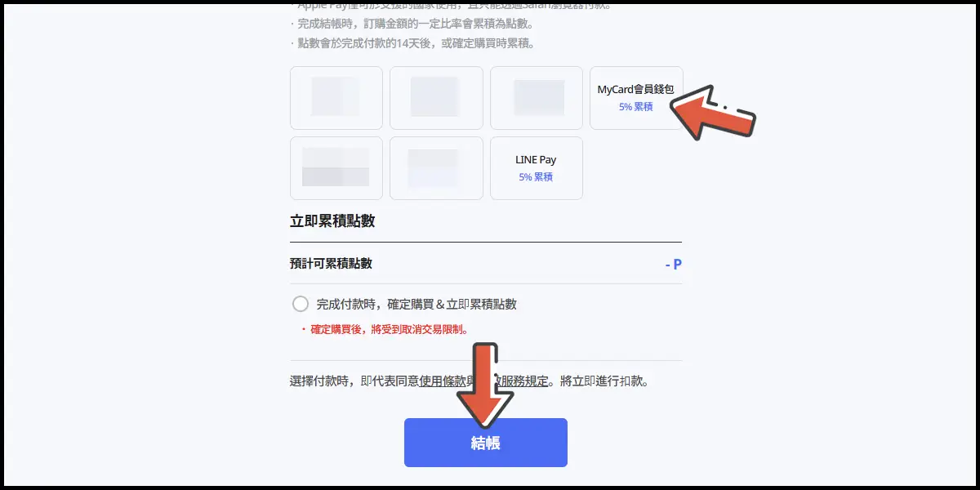Pick the blurred payment tile left of LINE Pay
The height and width of the screenshot is (490, 980).
[x=436, y=168]
